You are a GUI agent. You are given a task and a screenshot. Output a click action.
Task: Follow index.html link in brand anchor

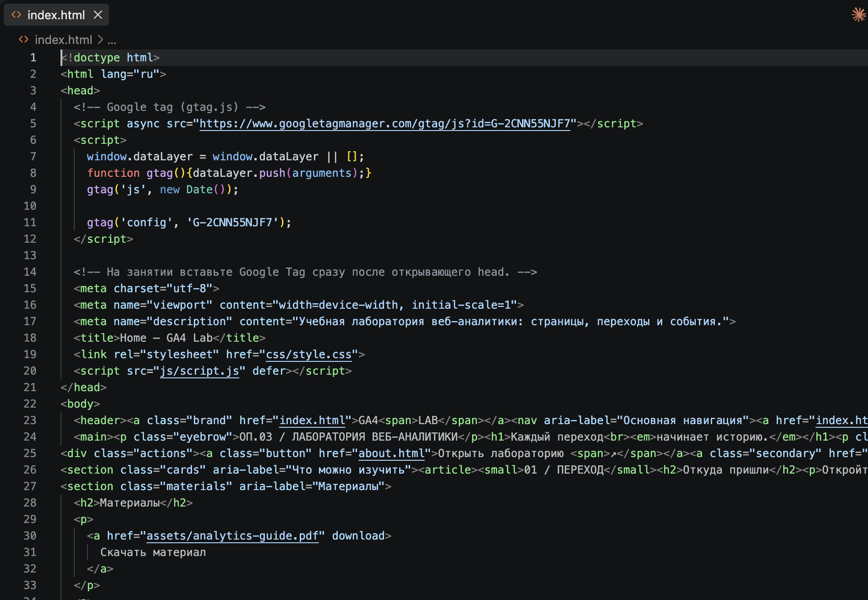click(313, 420)
